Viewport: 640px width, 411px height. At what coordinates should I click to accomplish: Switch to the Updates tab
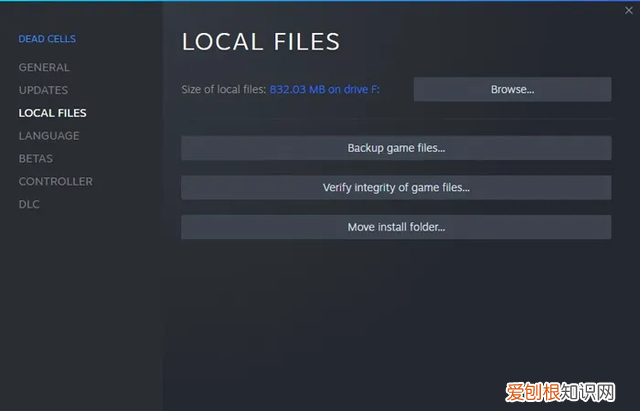tap(43, 90)
